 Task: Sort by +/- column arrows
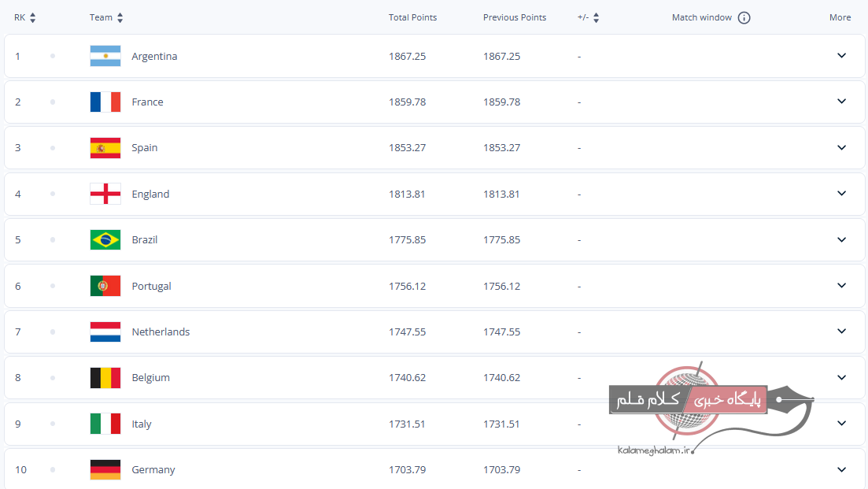pyautogui.click(x=597, y=18)
